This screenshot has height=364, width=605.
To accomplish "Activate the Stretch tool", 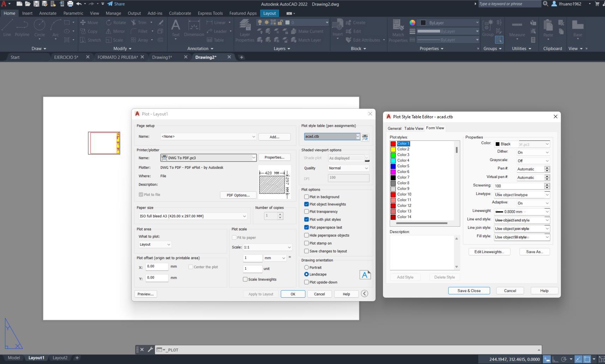I will click(90, 40).
